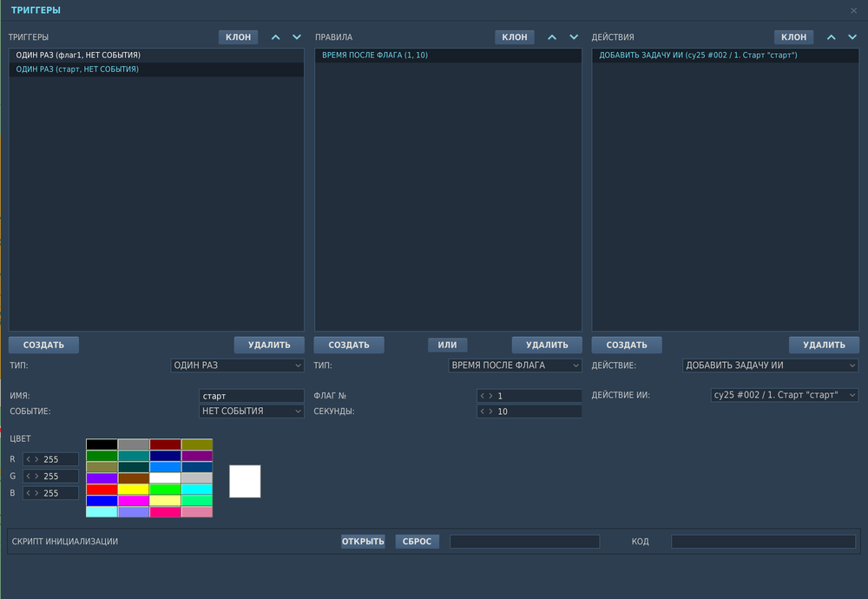Click the white color preview box
Image resolution: width=868 pixels, height=599 pixels.
coord(245,481)
